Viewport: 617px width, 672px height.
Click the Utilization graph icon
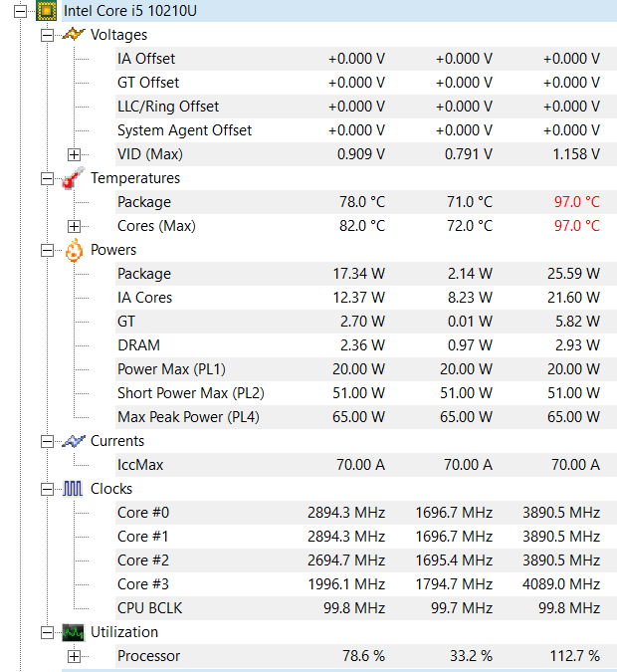73,632
